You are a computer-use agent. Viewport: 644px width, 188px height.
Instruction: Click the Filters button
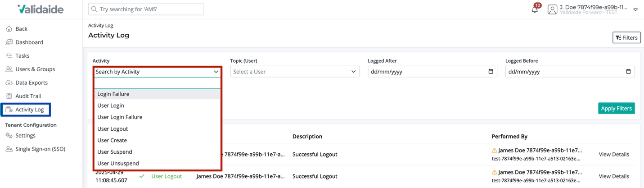tap(626, 38)
